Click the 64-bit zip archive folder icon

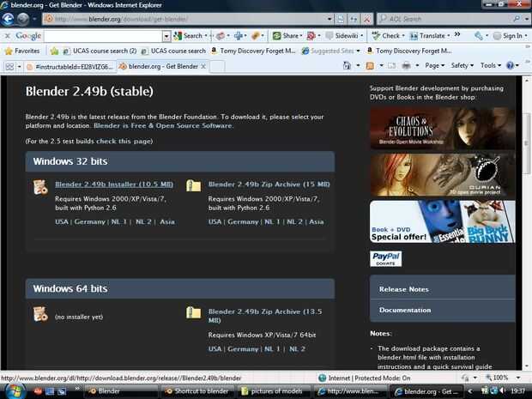(x=193, y=313)
